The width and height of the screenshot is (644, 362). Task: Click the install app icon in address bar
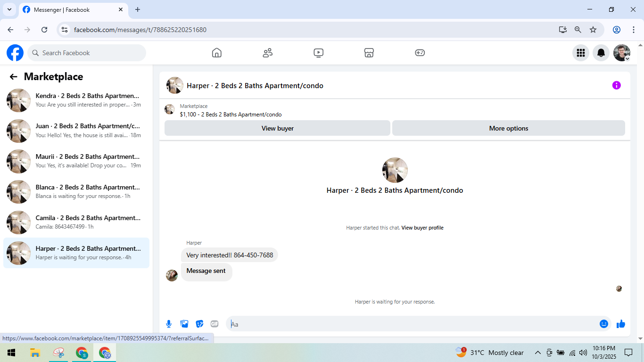pos(563,30)
